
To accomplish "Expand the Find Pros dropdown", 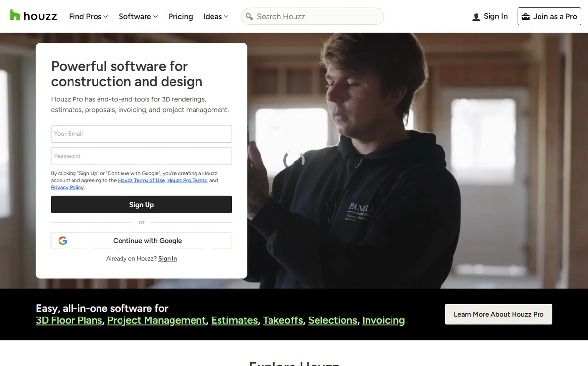I will (x=89, y=16).
